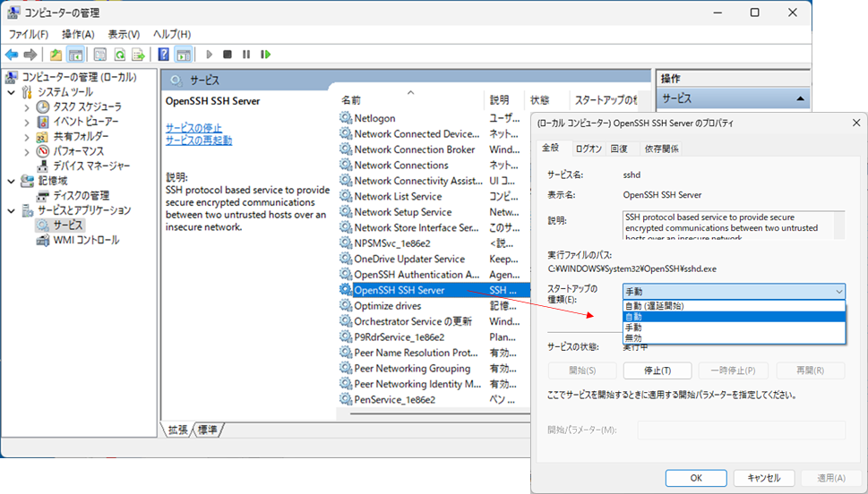
Task: Choose 無効 in the startup type list
Action: (633, 338)
